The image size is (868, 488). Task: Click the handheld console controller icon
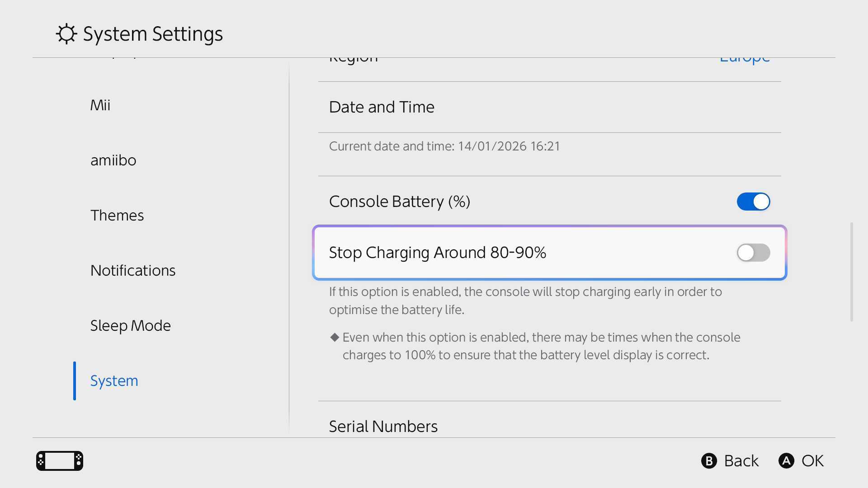pyautogui.click(x=60, y=461)
